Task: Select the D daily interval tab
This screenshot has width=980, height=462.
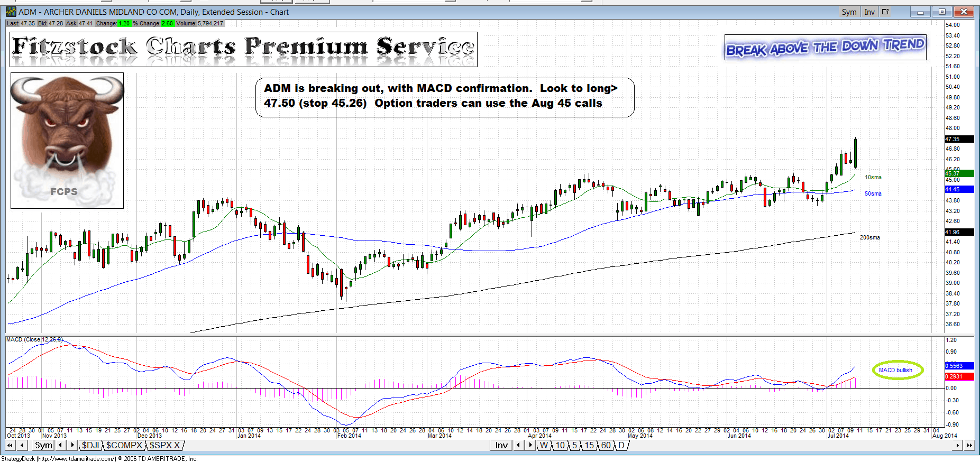Action: pyautogui.click(x=621, y=446)
